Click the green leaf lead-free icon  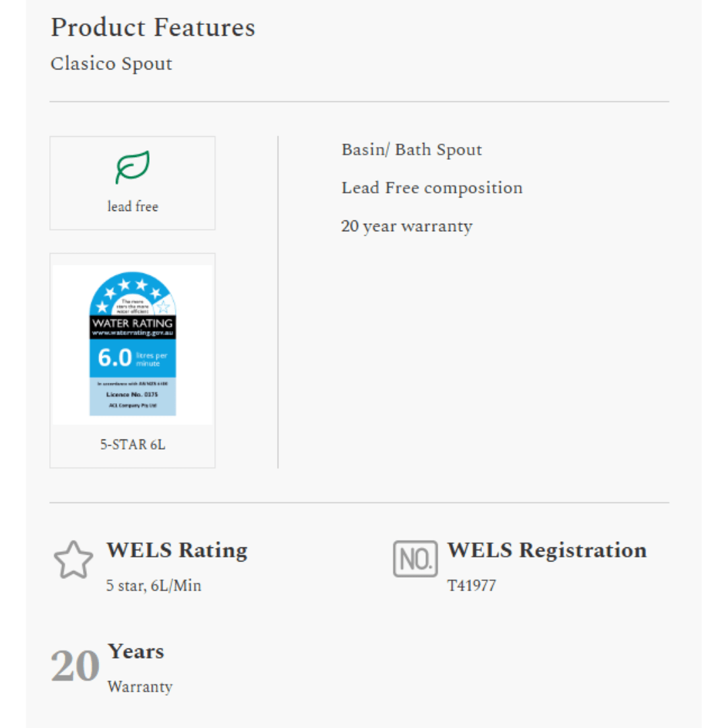click(x=132, y=168)
